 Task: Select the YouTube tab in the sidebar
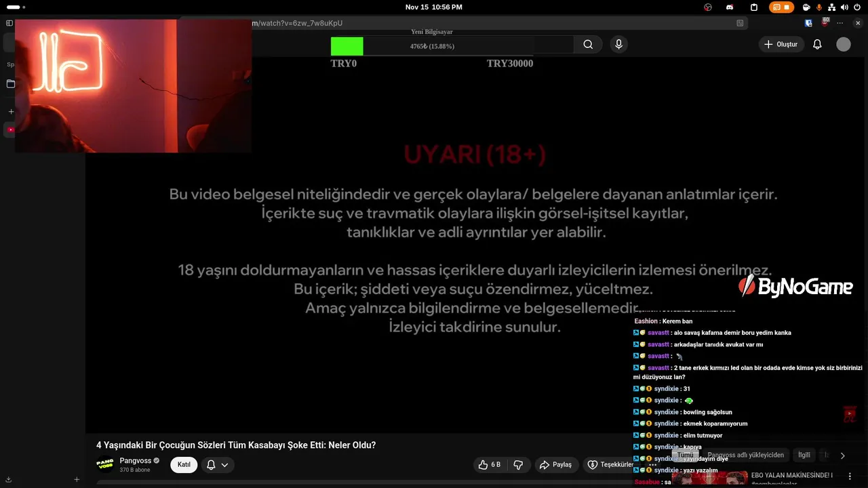pyautogui.click(x=11, y=129)
